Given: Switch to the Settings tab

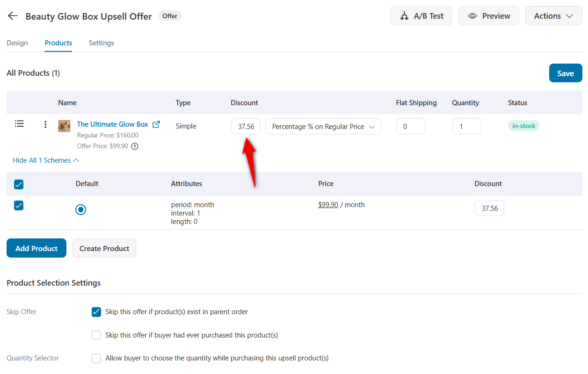Looking at the screenshot, I should (x=101, y=43).
